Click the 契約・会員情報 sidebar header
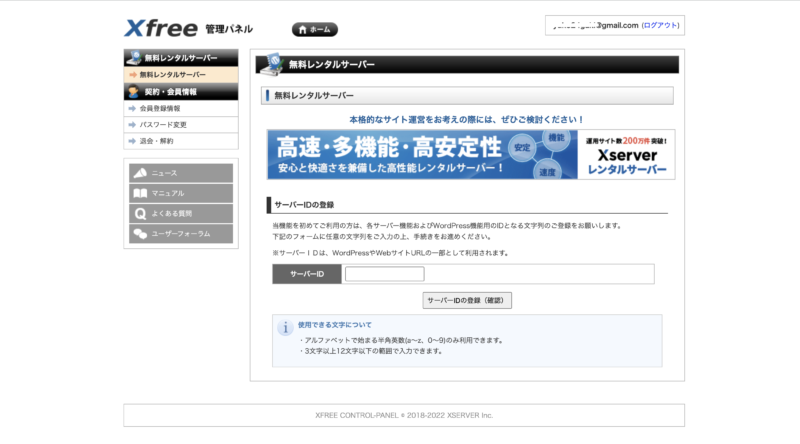Screen dimensions: 800x444 coord(181,92)
